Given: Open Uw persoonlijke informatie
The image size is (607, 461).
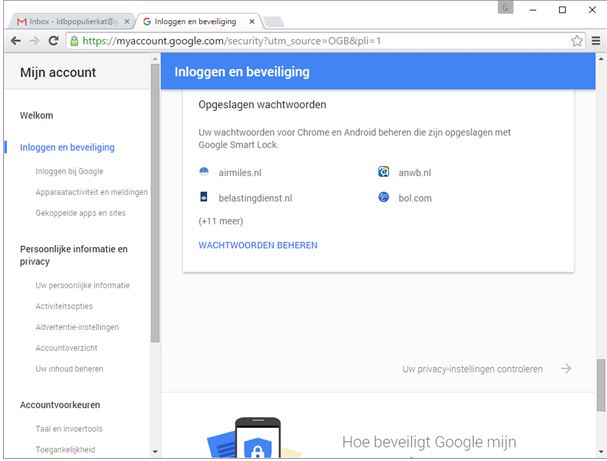Looking at the screenshot, I should click(82, 285).
